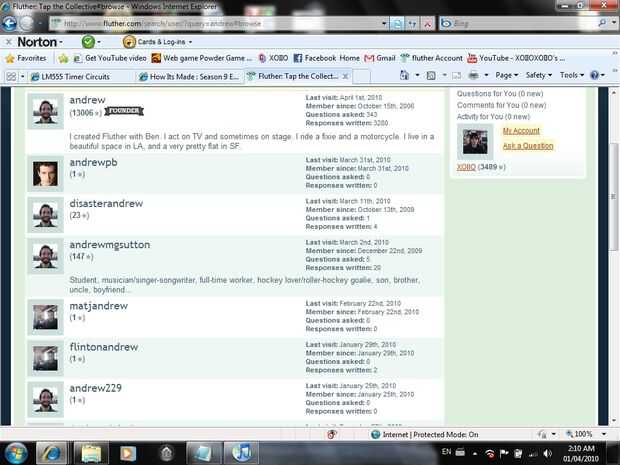Click the XOBO username link in sidebar
The width and height of the screenshot is (620, 465).
[466, 167]
